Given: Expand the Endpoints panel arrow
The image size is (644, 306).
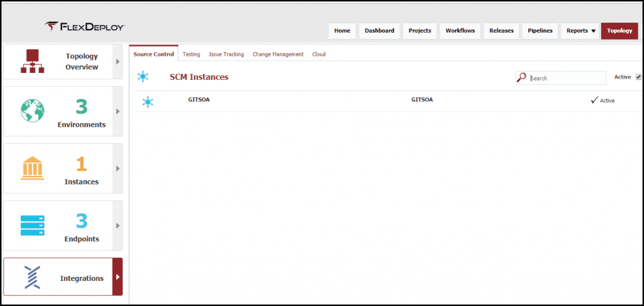Looking at the screenshot, I should coord(118,226).
